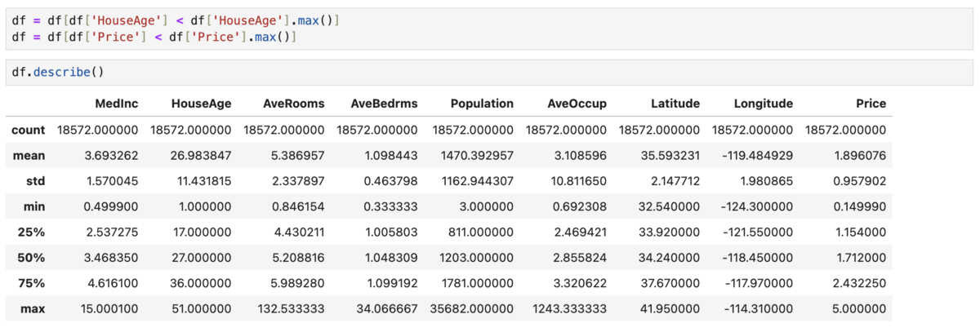Select 25% AveBedrms value 1.005803

pos(390,233)
